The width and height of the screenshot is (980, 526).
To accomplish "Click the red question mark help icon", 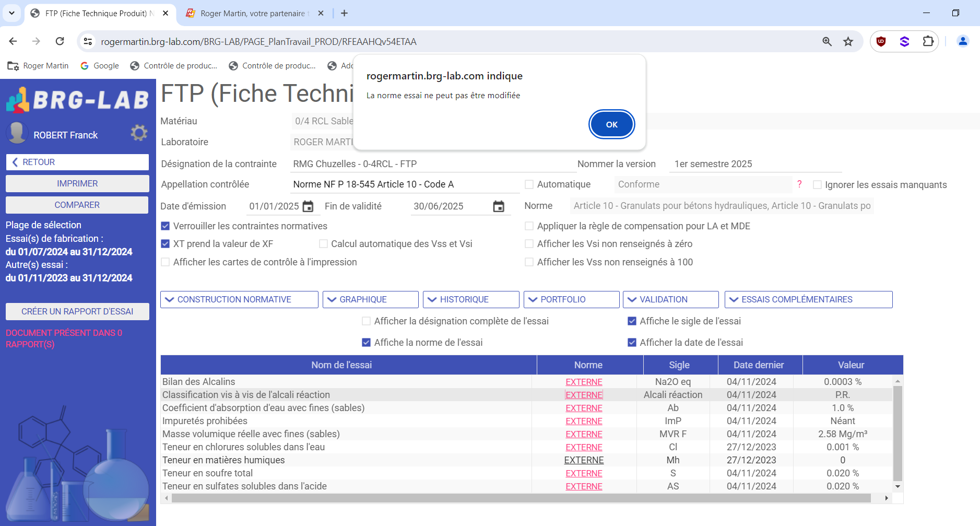I will (799, 184).
